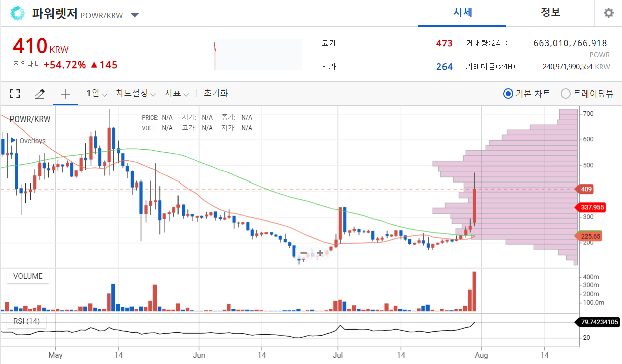Click the mini price sparkline thumbnail
This screenshot has width=622, height=364.
pyautogui.click(x=258, y=55)
